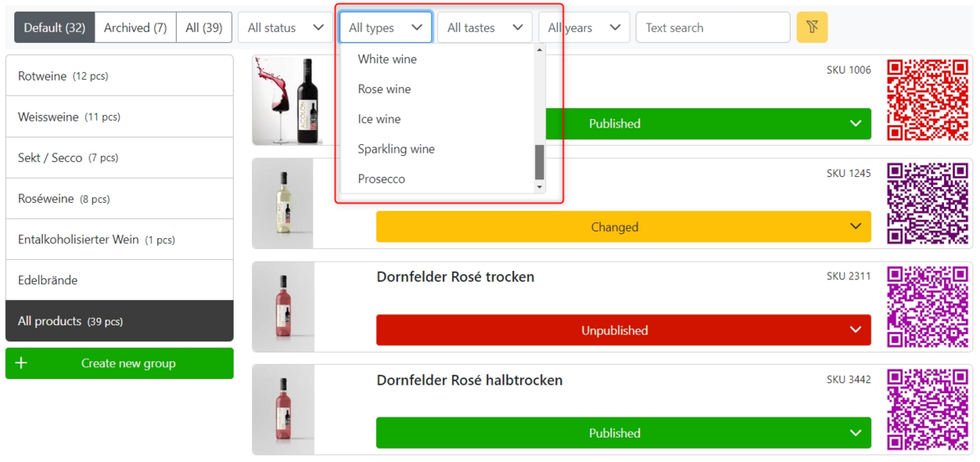This screenshot has height=462, width=980.
Task: Choose Prosecco in the types dropdown list
Action: [381, 179]
